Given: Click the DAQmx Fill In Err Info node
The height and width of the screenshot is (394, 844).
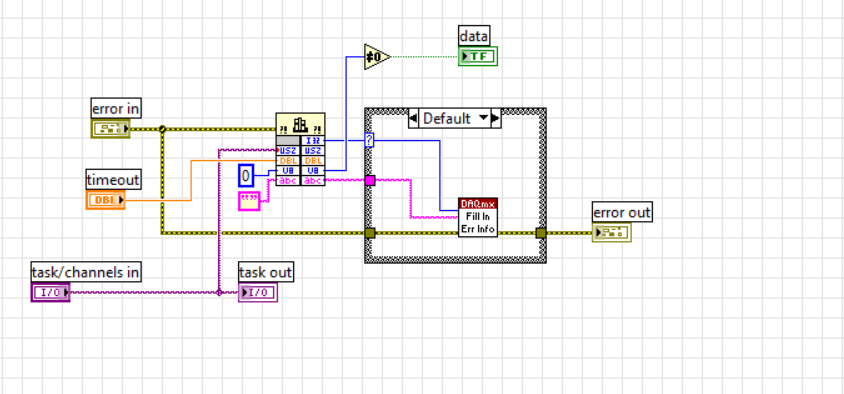Looking at the screenshot, I should (x=478, y=217).
